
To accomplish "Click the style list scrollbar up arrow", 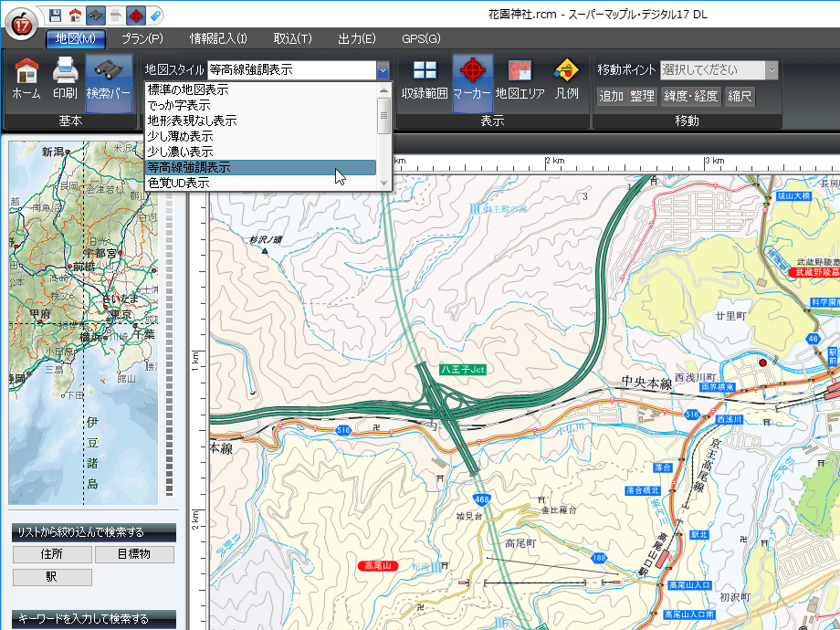I will 383,90.
